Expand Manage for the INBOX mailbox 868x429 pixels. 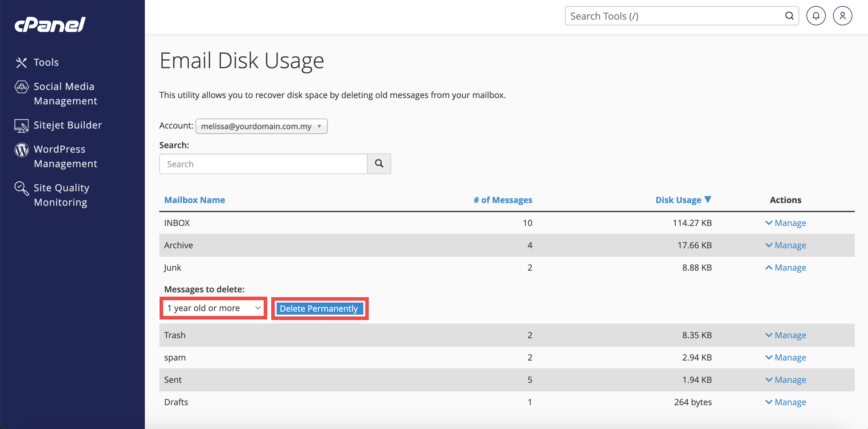tap(785, 223)
